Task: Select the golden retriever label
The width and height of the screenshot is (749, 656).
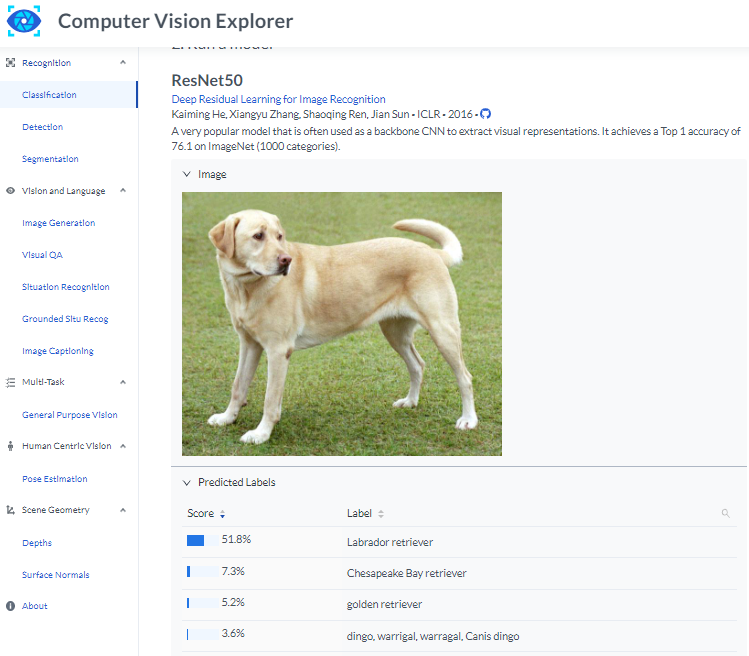Action: pos(385,604)
